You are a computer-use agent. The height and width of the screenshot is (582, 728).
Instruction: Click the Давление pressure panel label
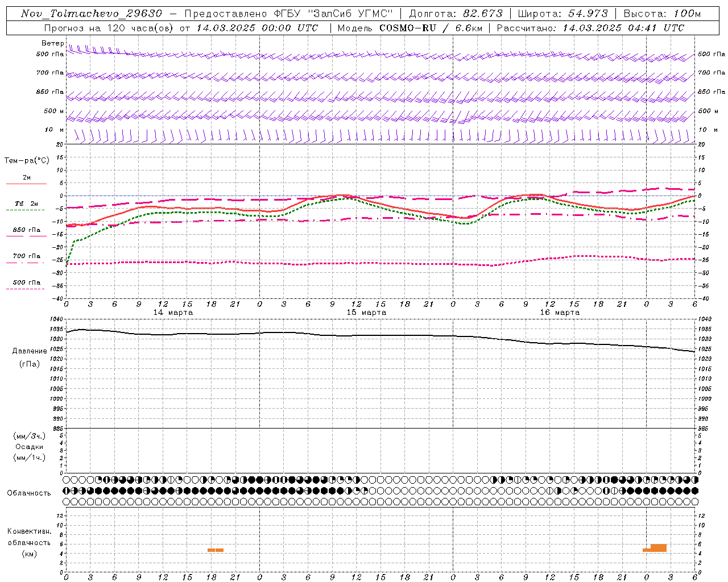tap(30, 351)
